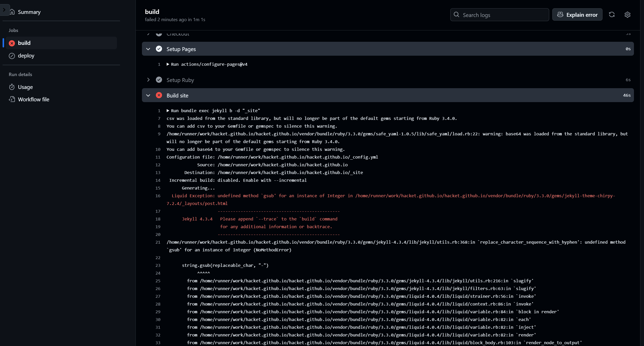Screen dimensions: 644x346
Task: Open the Workflow file link
Action: [x=33, y=99]
